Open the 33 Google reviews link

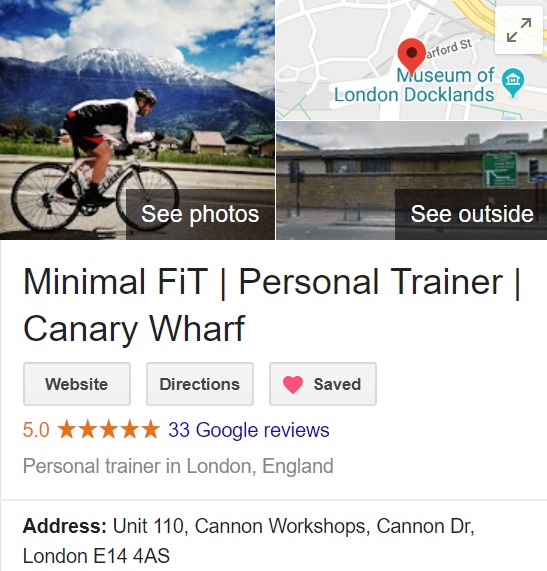(x=249, y=430)
